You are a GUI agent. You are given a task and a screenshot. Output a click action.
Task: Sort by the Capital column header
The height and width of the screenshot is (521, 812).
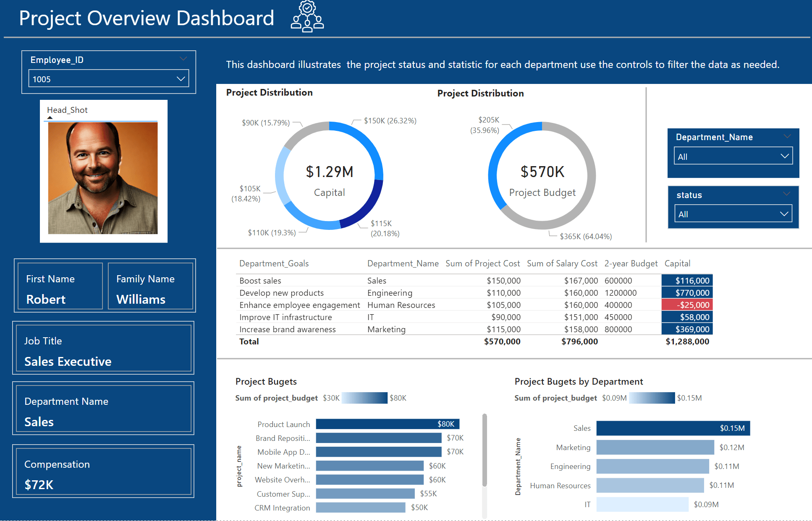tap(677, 263)
